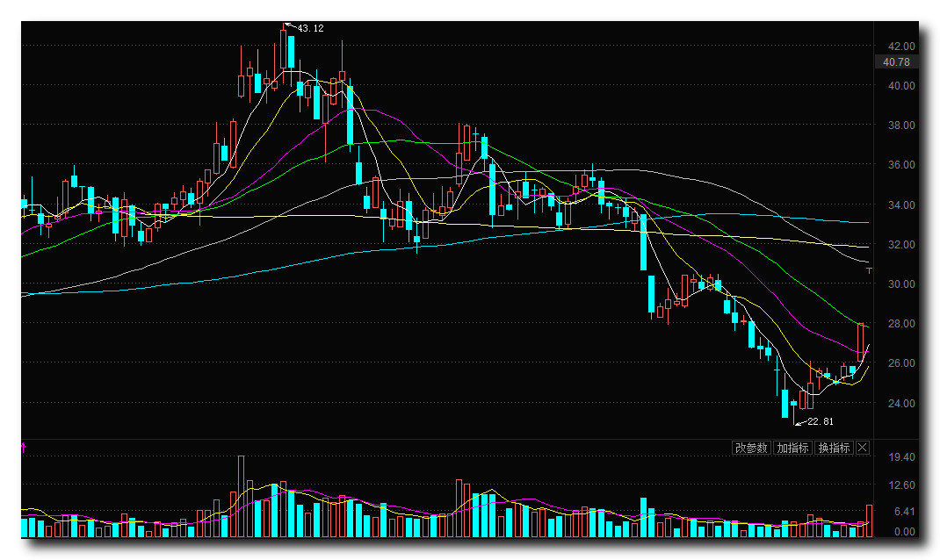Viewport: 940px width, 560px height.
Task: Click the 12.60 volume axis label
Action: [901, 485]
